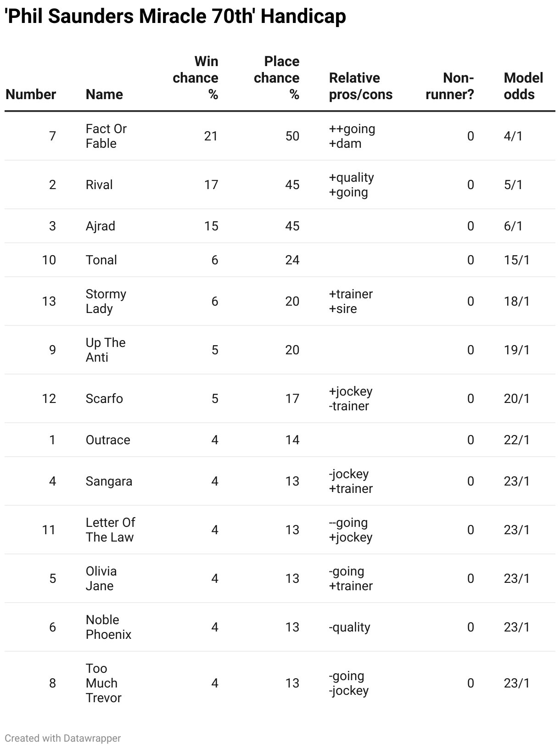Click the '-quality' note for Noble Phoenix
The image size is (560, 749).
(x=349, y=627)
